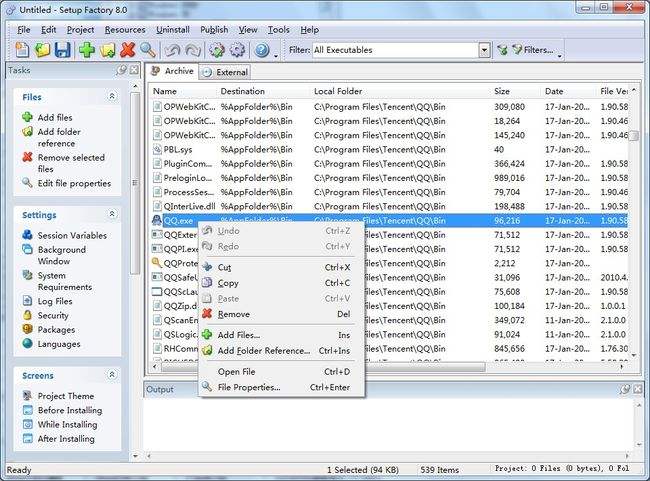This screenshot has height=481, width=650.
Task: Switch to the External tab
Action: pos(225,72)
